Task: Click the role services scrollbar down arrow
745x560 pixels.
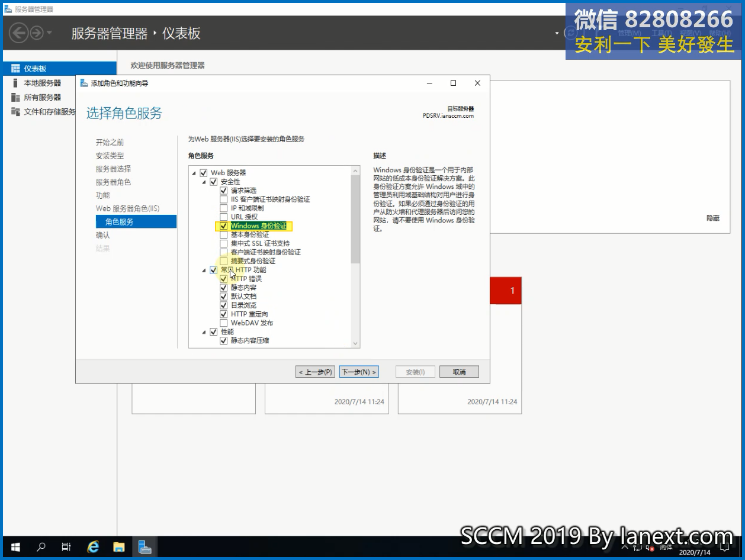Action: pyautogui.click(x=355, y=343)
